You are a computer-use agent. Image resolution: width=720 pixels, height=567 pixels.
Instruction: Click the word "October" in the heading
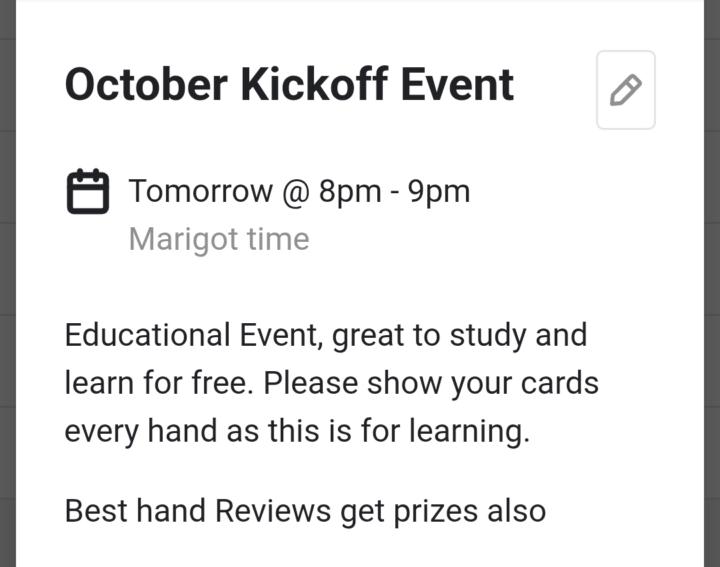145,86
